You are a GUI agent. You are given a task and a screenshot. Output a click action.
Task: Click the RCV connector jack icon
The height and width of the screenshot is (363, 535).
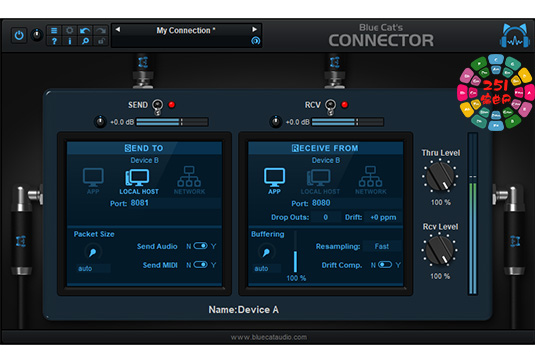330,106
